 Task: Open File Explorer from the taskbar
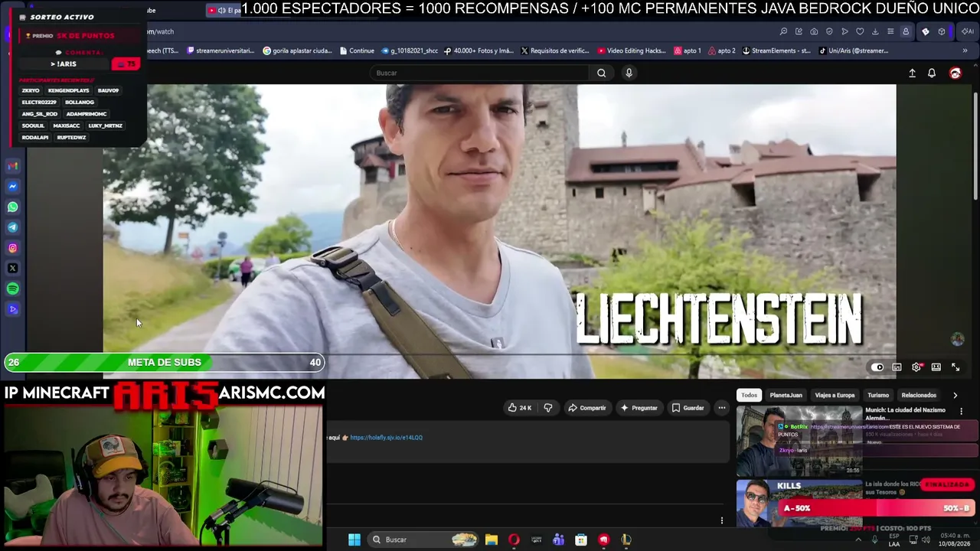pyautogui.click(x=492, y=540)
